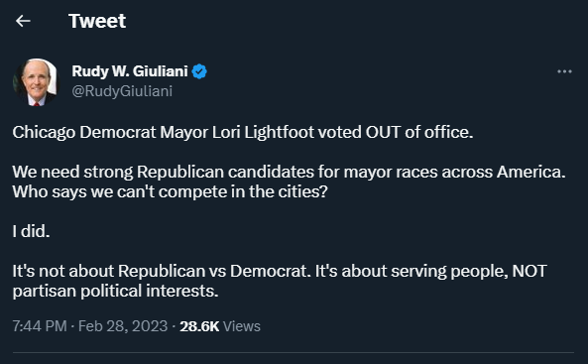Click the 28.6K view count
Viewport: 588px width, 364px height.
(x=199, y=326)
